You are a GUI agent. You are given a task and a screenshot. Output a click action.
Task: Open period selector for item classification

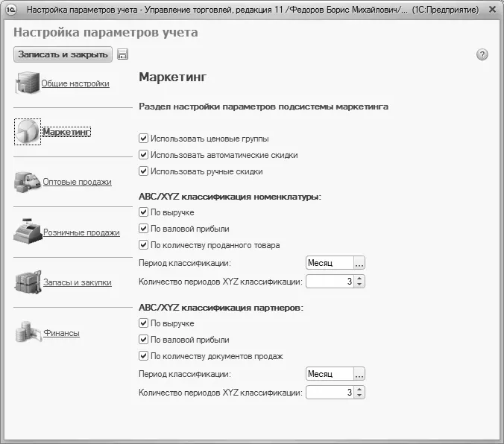click(359, 263)
